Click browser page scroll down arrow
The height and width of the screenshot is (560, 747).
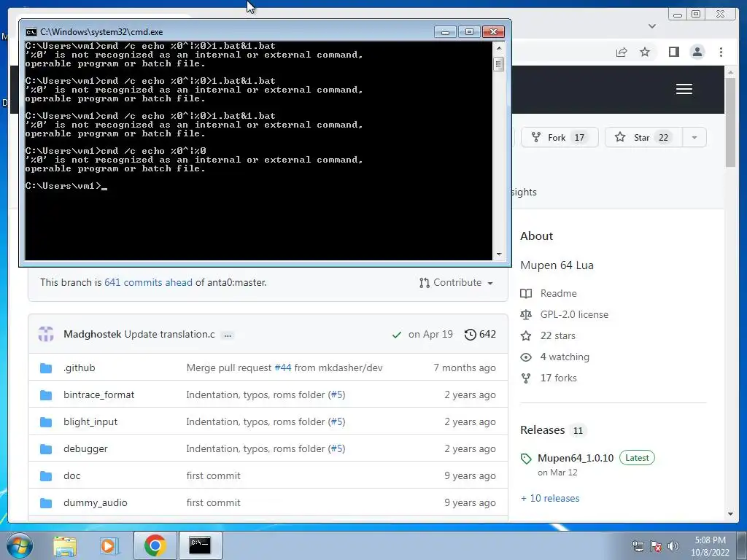pyautogui.click(x=730, y=514)
